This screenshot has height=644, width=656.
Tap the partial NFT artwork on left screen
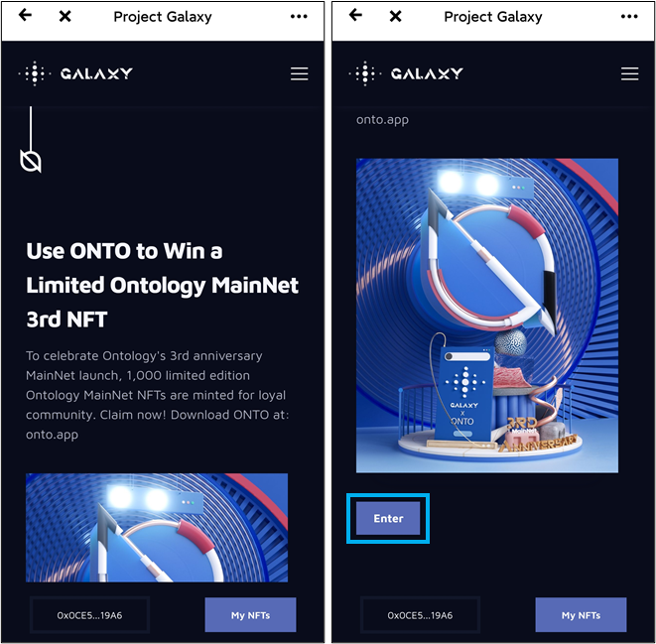click(x=157, y=528)
